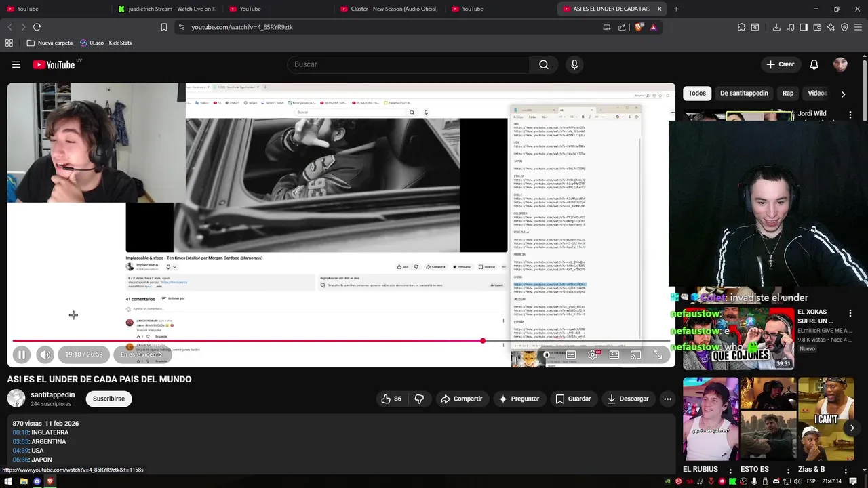The image size is (868, 488).
Task: Open Leo AI sparkle icon
Action: pyautogui.click(x=831, y=27)
